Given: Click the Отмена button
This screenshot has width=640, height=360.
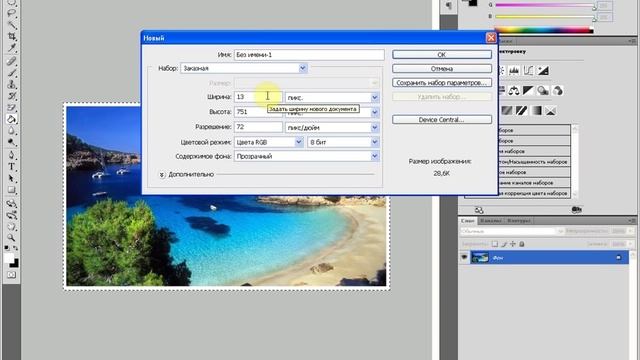Looking at the screenshot, I should pyautogui.click(x=442, y=69).
